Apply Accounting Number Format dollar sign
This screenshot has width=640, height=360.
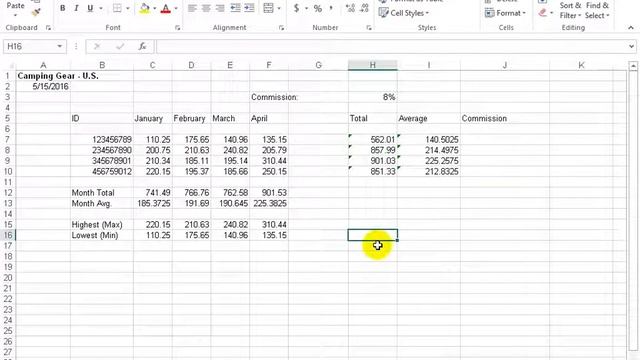click(296, 8)
